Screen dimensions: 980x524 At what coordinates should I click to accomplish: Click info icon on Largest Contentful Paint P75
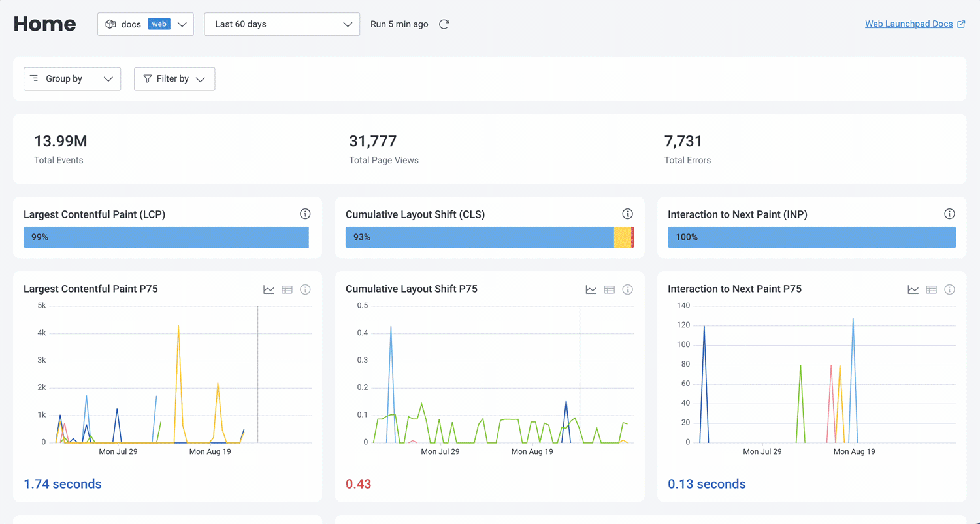[305, 289]
